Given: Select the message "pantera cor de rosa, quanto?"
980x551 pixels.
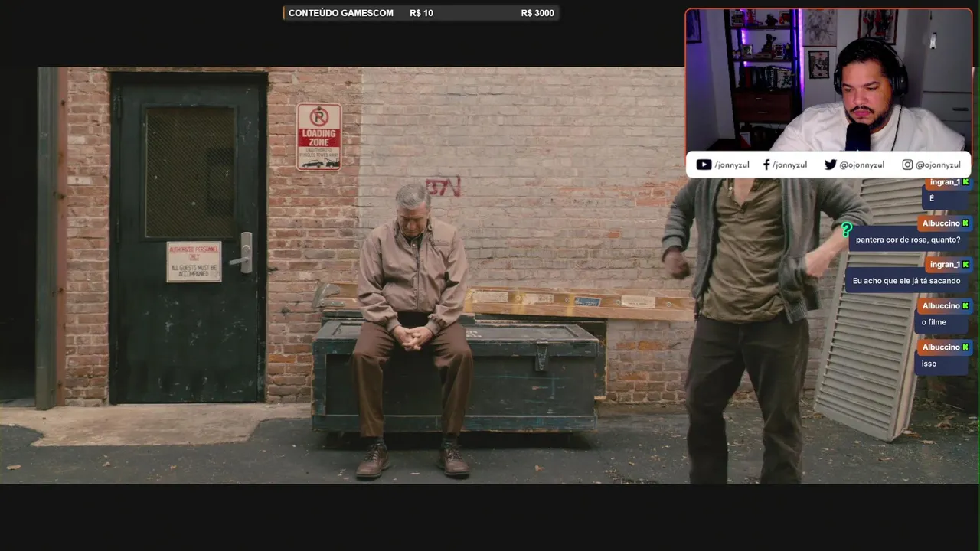Looking at the screenshot, I should (908, 240).
